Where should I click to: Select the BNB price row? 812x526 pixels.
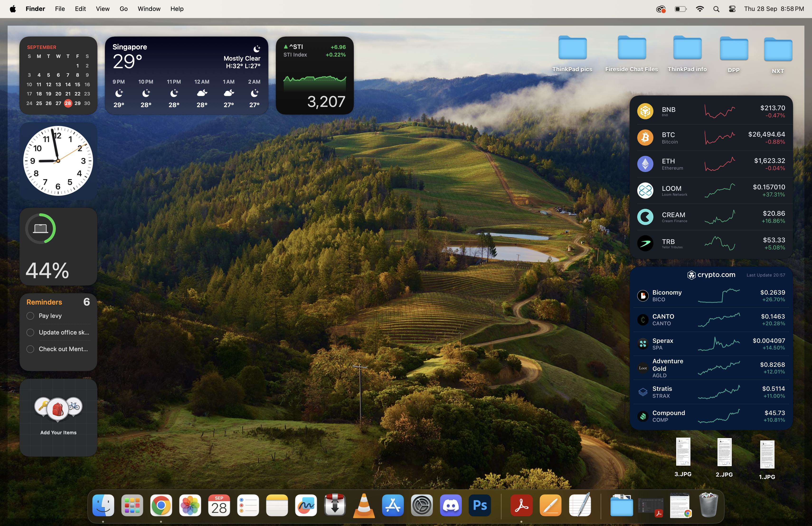point(711,111)
